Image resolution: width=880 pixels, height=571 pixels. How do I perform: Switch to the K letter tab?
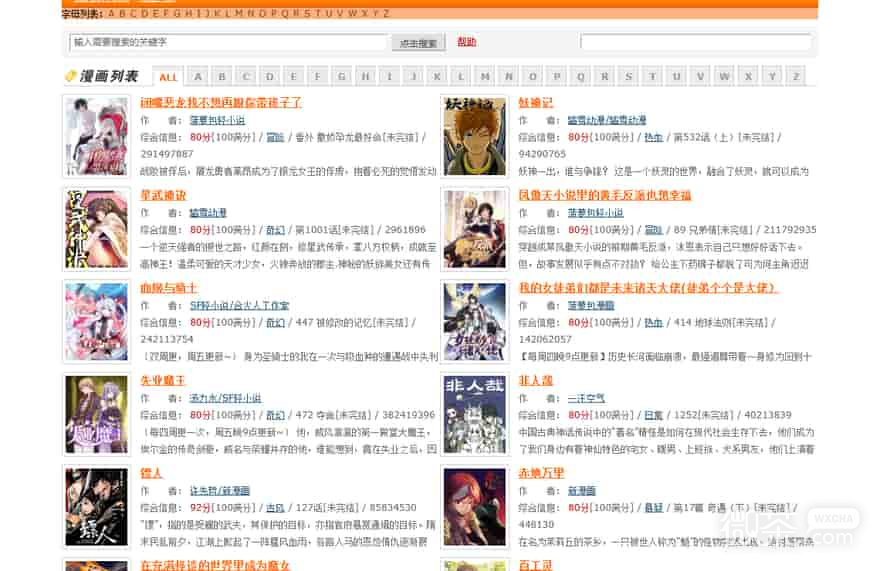click(x=437, y=76)
